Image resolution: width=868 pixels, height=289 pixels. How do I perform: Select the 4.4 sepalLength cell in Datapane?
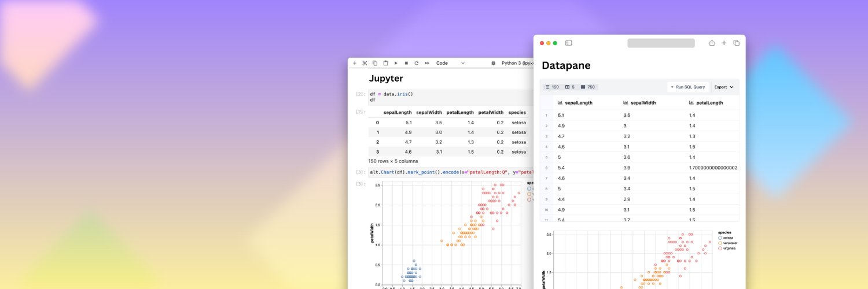point(561,199)
